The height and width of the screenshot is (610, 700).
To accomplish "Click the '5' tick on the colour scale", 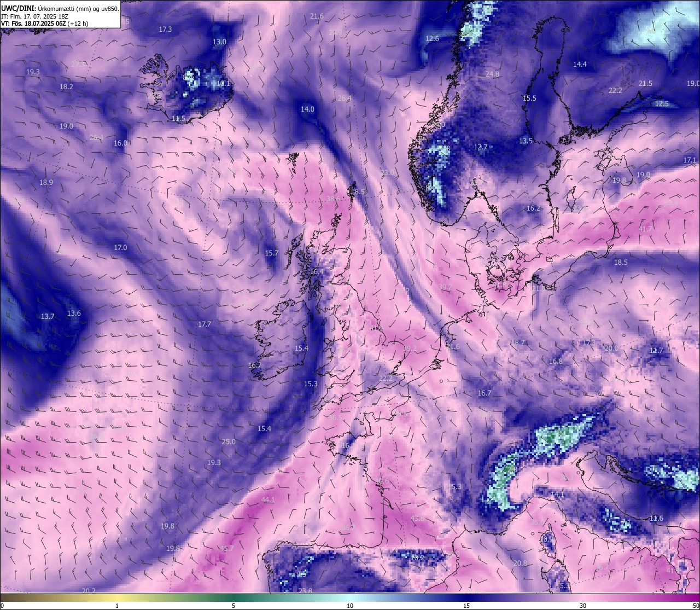I will pyautogui.click(x=234, y=606).
